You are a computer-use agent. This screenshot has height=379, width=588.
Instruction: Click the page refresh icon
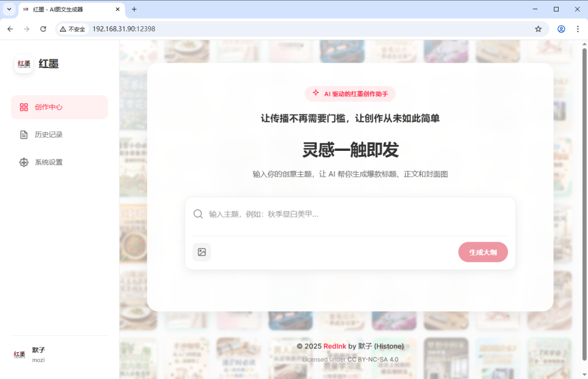click(43, 29)
